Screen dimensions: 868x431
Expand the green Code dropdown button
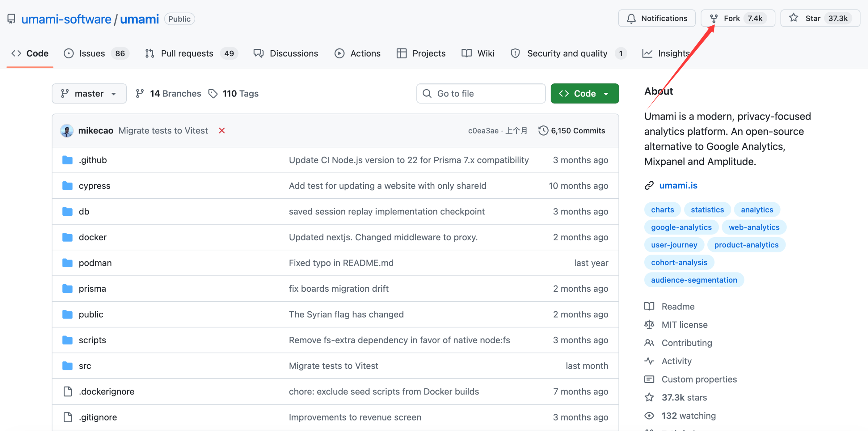point(585,94)
